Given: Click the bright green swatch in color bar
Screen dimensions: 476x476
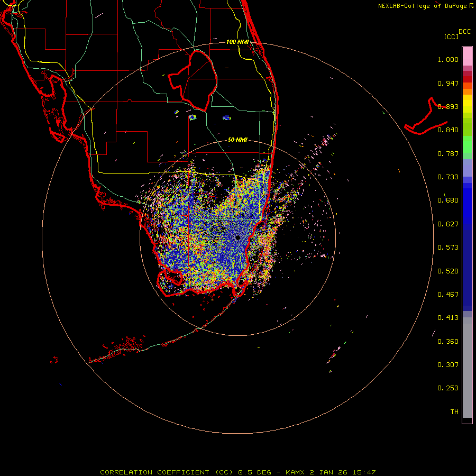Looking at the screenshot, I should coord(467,144).
